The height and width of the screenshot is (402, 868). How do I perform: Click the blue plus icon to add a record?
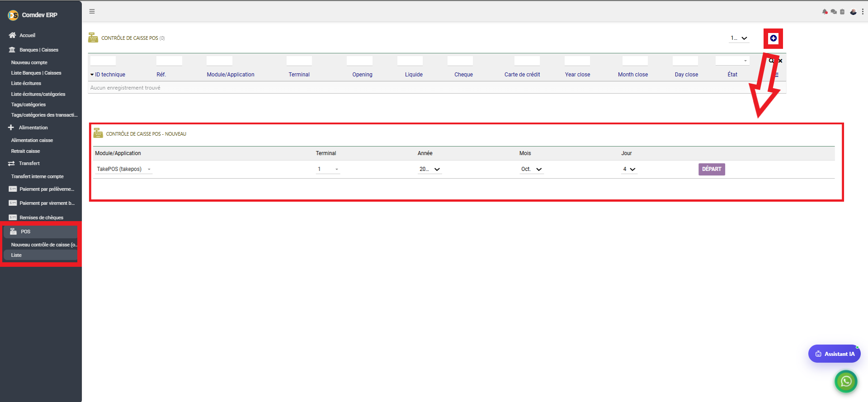[773, 38]
